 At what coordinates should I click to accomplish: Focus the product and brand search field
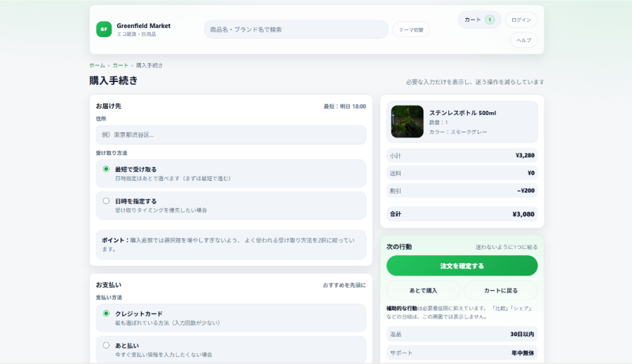[x=296, y=29]
